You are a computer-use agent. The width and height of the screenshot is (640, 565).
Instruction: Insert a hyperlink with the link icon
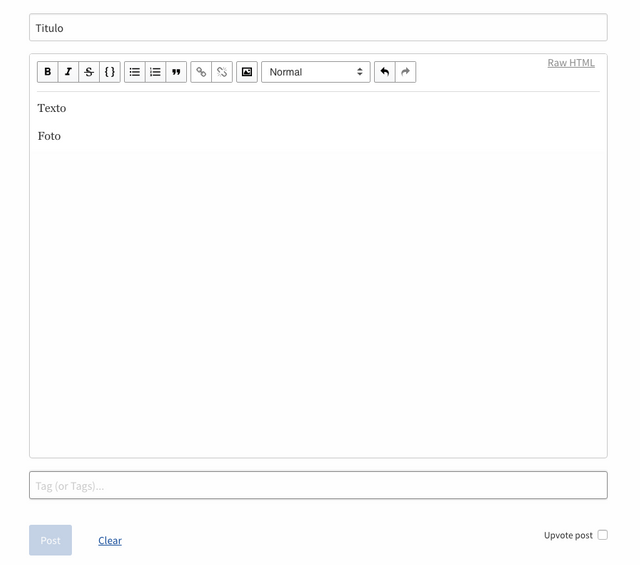(201, 72)
